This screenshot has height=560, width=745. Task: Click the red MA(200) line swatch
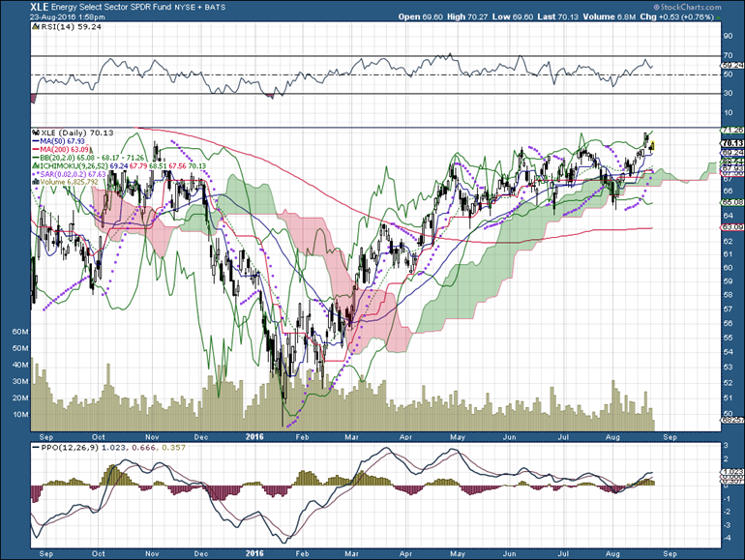pos(36,150)
